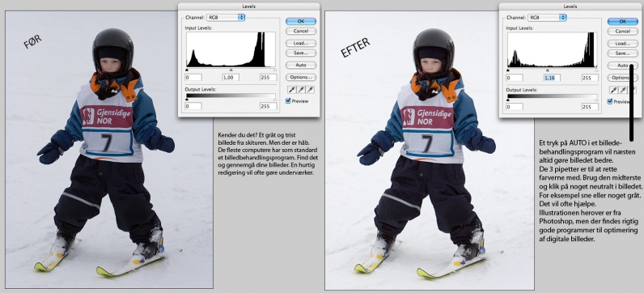This screenshot has height=293, width=644.
Task: Select the black point eyedropper in FØR dialog
Action: coord(292,89)
